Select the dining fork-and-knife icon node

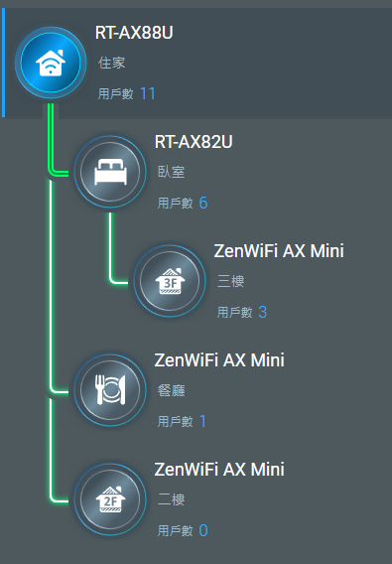pyautogui.click(x=110, y=390)
